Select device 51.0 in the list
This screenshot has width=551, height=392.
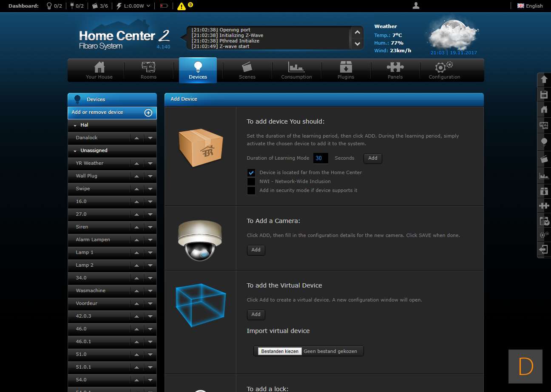coord(81,354)
